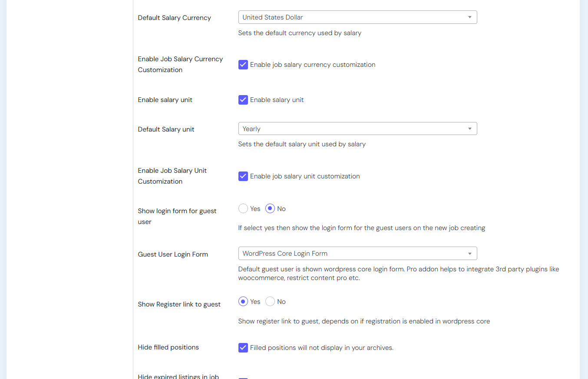Click the 'Hide filled positions' field label
Viewport: 588px width, 379px height.
[x=168, y=347]
